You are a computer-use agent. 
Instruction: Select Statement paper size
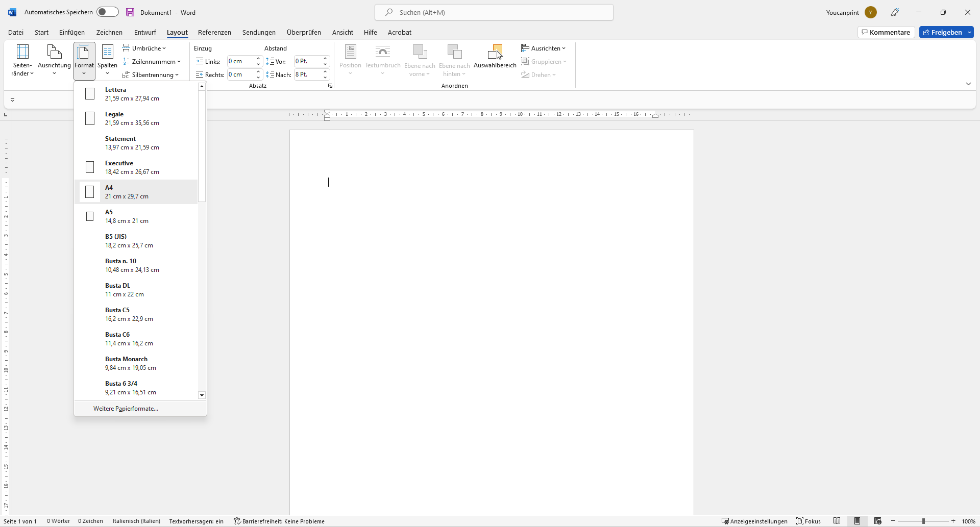136,143
